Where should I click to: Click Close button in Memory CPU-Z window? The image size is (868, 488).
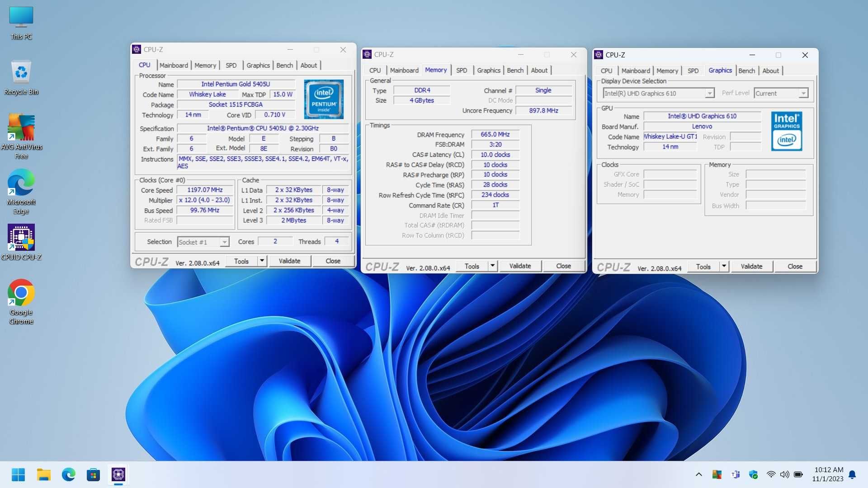coord(564,266)
